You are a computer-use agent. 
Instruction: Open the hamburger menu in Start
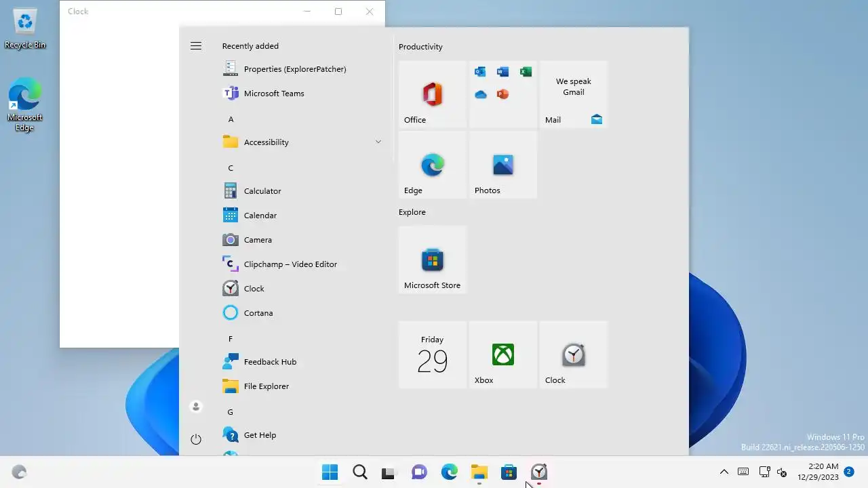196,46
